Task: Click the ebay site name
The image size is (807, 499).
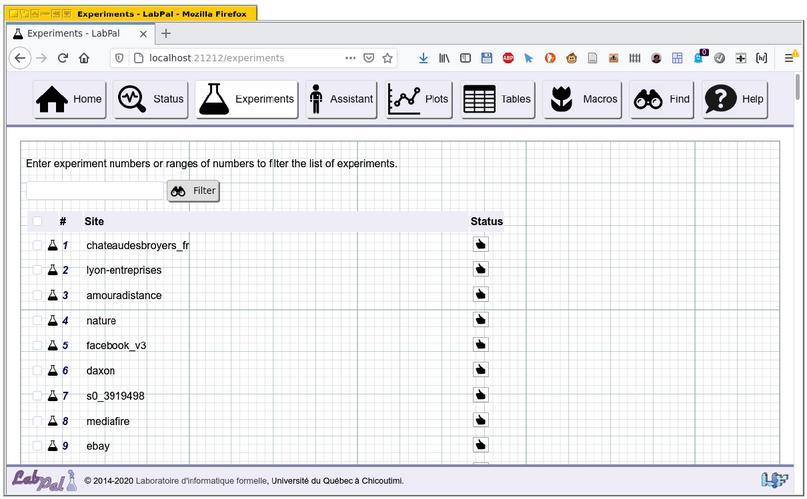Action: pos(98,447)
